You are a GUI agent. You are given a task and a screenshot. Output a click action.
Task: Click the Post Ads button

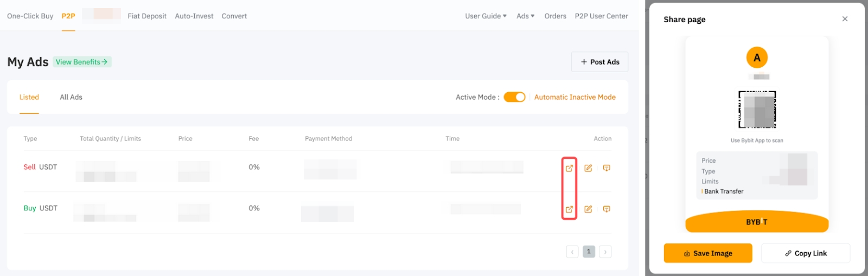599,62
